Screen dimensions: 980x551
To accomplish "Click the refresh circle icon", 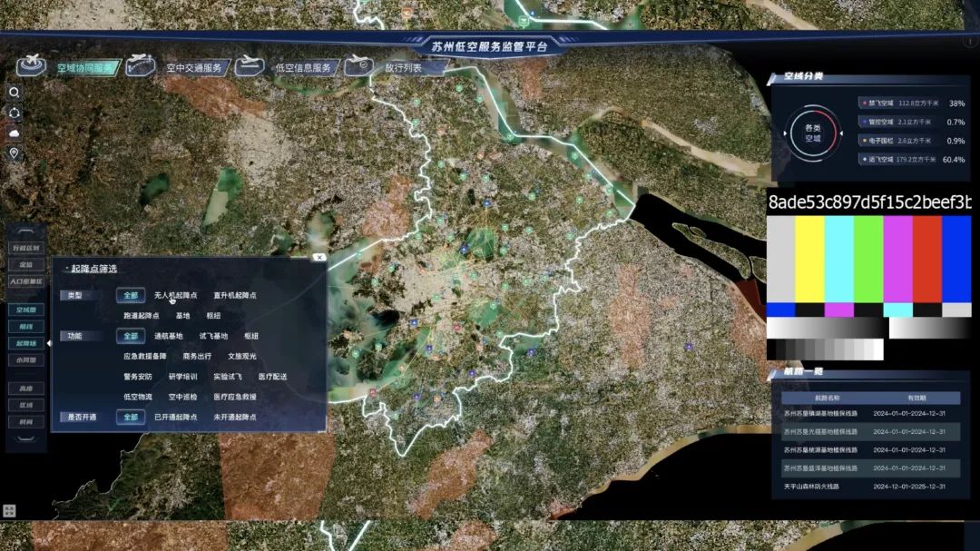I will [x=15, y=113].
